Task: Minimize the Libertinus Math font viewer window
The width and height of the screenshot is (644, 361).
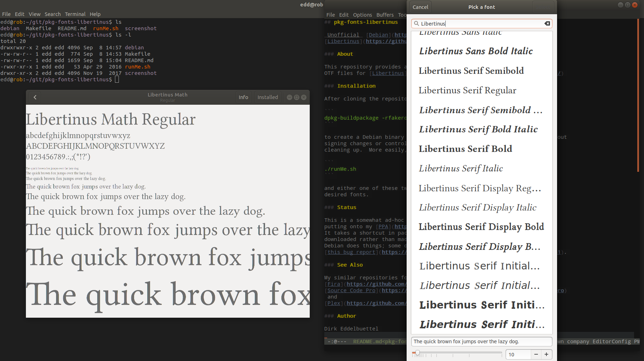Action: pyautogui.click(x=290, y=97)
